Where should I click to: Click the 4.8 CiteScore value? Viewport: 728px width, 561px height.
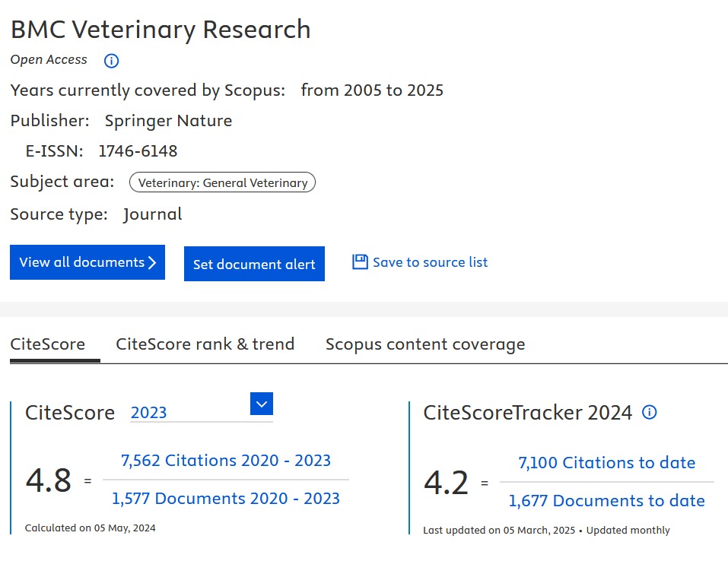[49, 480]
